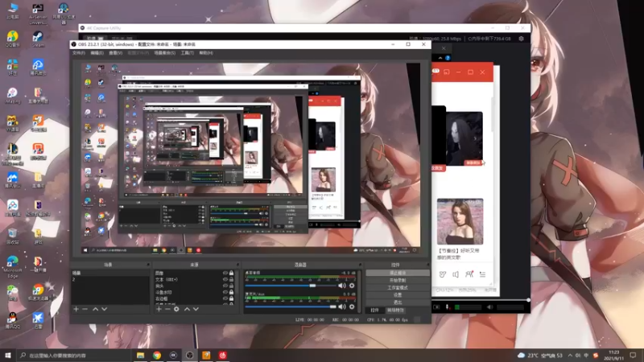
Task: Open 帮助(H) menu in OBS
Action: (206, 53)
